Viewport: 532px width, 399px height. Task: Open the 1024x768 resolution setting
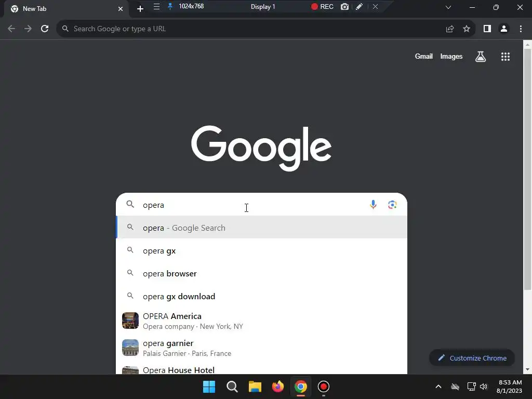[x=191, y=6]
